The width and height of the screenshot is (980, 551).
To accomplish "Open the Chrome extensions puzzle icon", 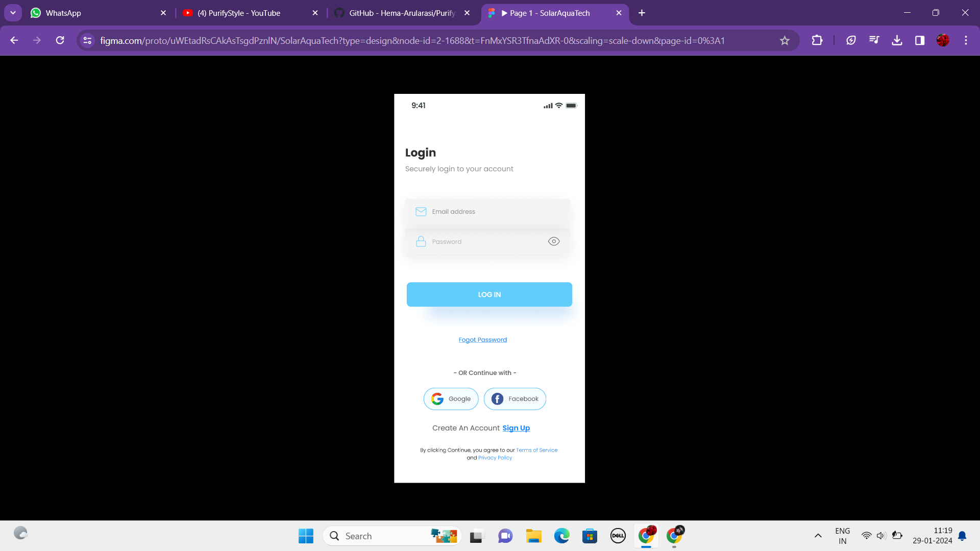I will point(817,40).
